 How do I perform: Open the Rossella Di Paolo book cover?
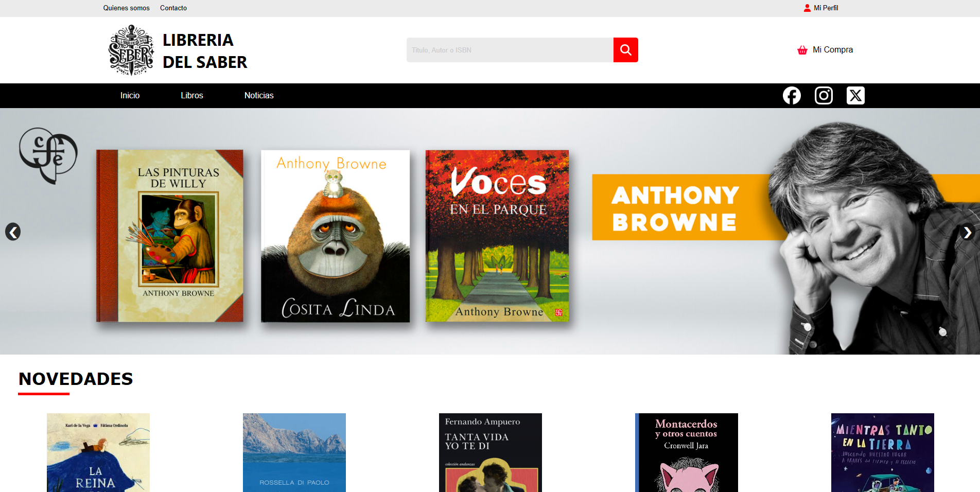(294, 452)
